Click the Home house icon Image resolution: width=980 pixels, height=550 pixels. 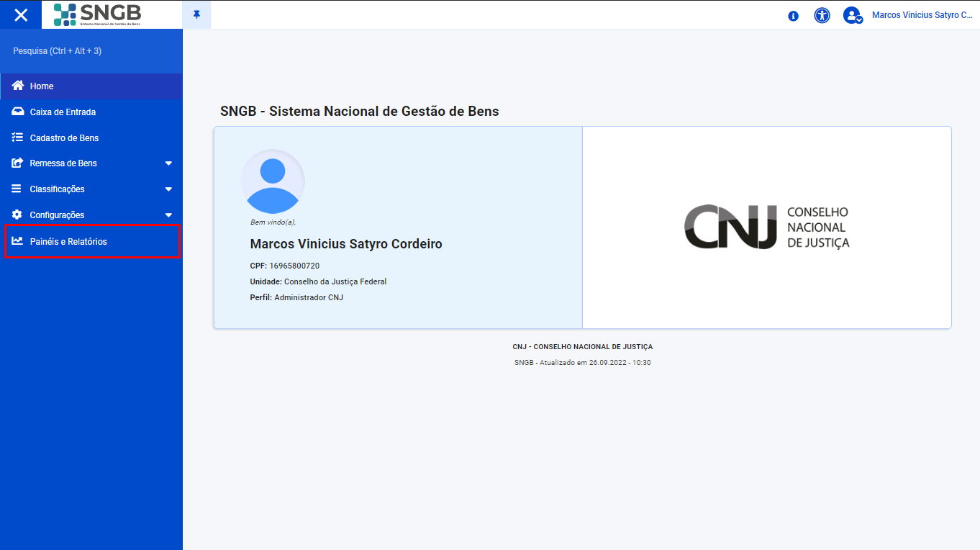[18, 86]
